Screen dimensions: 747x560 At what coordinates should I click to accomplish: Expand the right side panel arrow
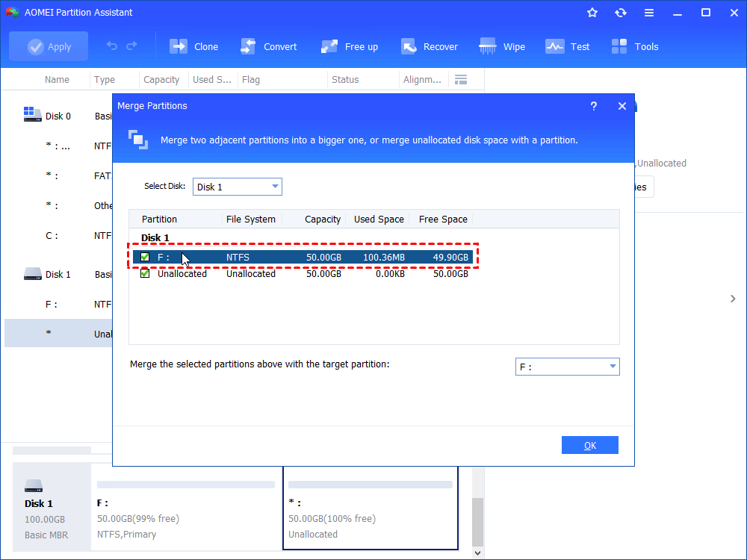[x=733, y=299]
